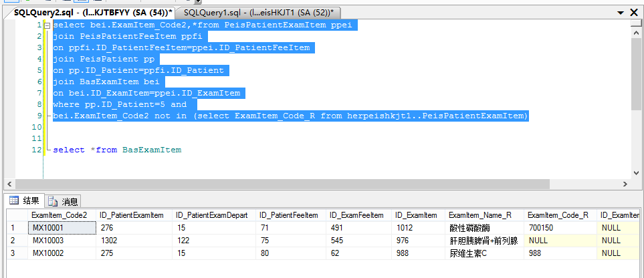Click the horizontal scrollbar left arrow
644x278 pixels.
tap(9, 184)
